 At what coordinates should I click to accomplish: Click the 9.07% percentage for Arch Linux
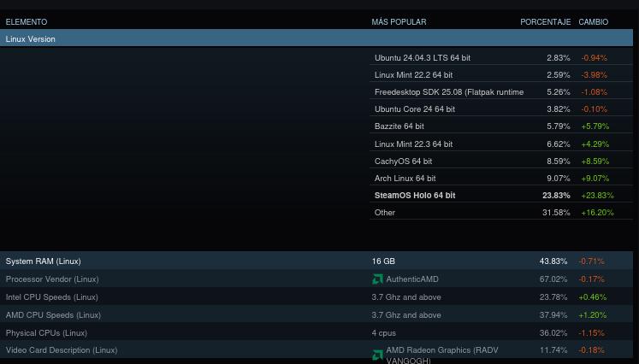coord(559,179)
